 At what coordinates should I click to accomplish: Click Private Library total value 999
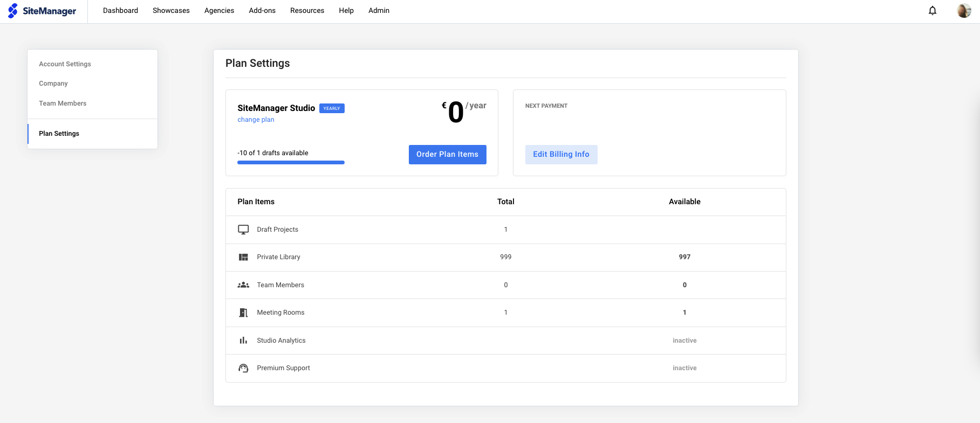(506, 257)
